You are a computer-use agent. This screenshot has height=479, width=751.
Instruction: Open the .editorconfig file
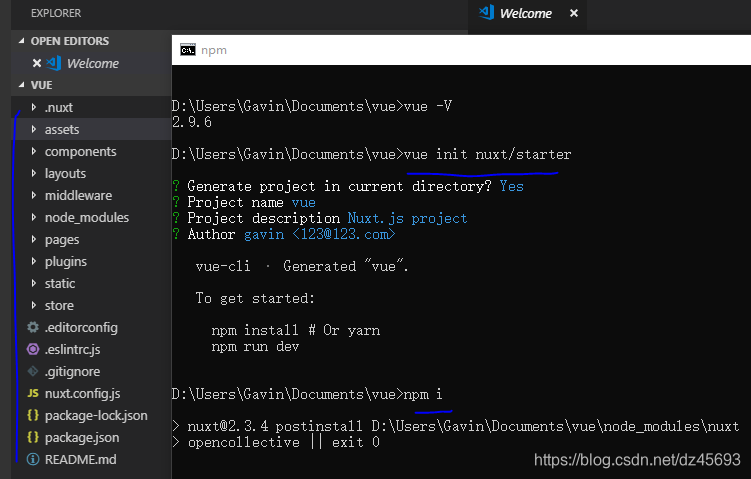pyautogui.click(x=91, y=328)
